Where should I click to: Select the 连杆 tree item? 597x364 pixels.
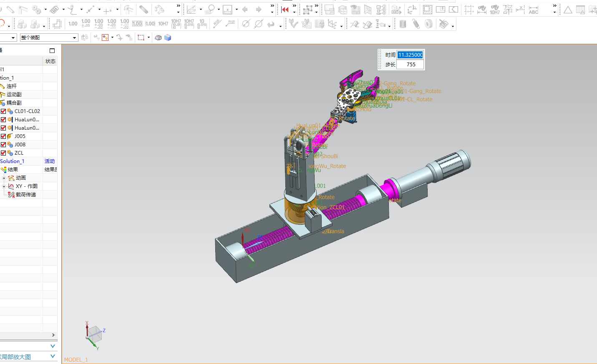[12, 86]
